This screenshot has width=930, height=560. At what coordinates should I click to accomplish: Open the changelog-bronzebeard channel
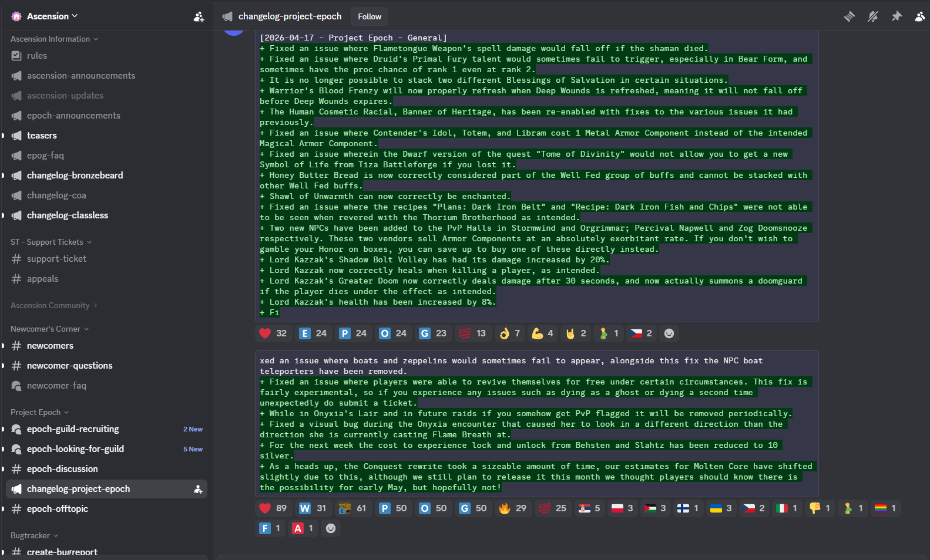pos(106,176)
